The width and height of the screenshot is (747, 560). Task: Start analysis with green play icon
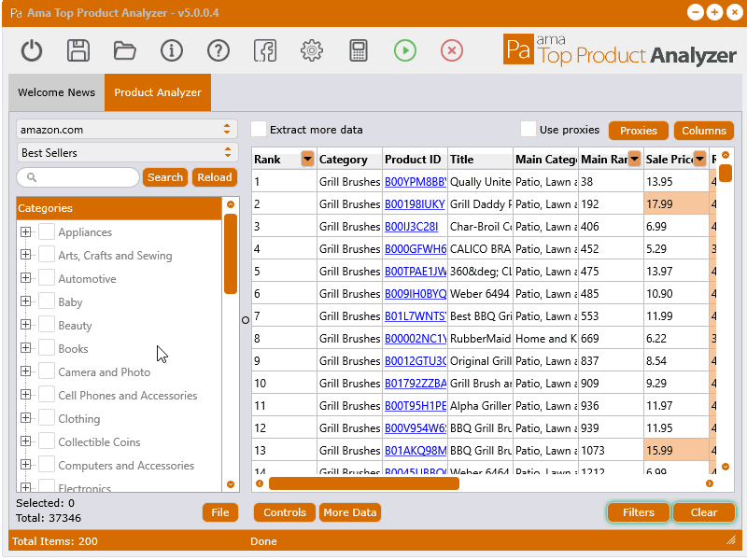[x=405, y=50]
